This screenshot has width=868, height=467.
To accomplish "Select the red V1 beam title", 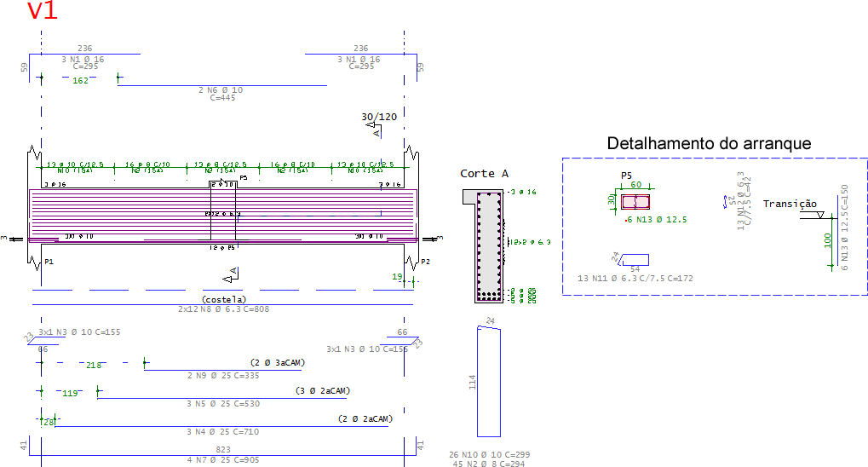I will click(x=43, y=10).
